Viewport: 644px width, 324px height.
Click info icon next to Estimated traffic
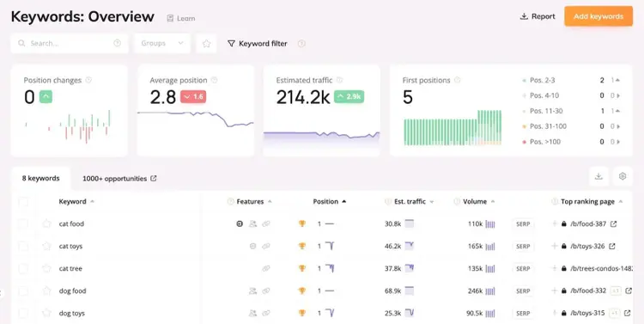coord(339,80)
